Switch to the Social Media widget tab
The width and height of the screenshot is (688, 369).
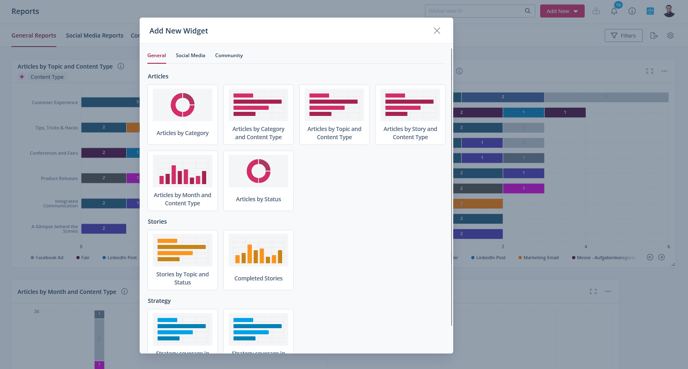click(190, 55)
